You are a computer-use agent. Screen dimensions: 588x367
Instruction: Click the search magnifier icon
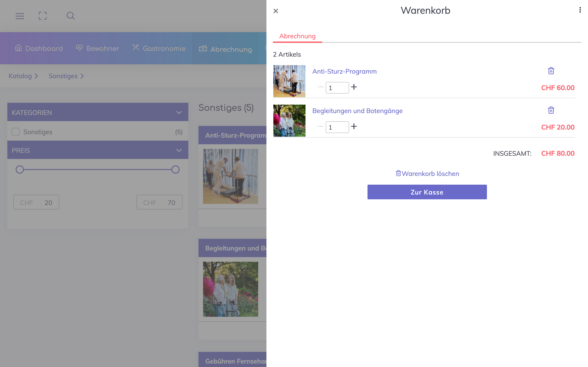[x=71, y=16]
